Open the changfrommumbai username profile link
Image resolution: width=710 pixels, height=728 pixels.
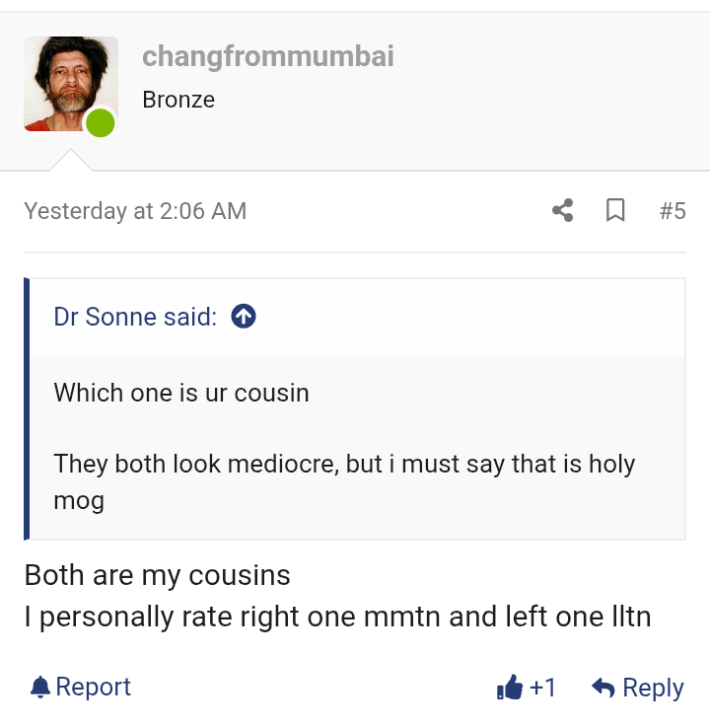tap(267, 56)
